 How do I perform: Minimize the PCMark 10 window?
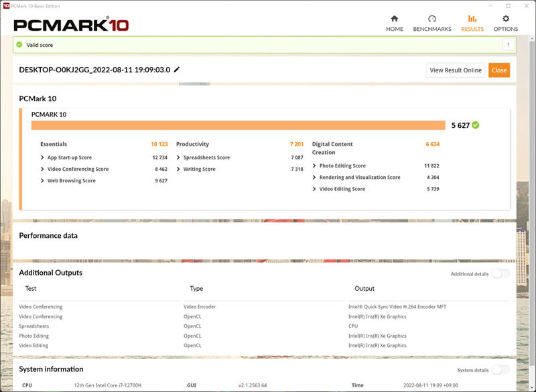(x=490, y=6)
